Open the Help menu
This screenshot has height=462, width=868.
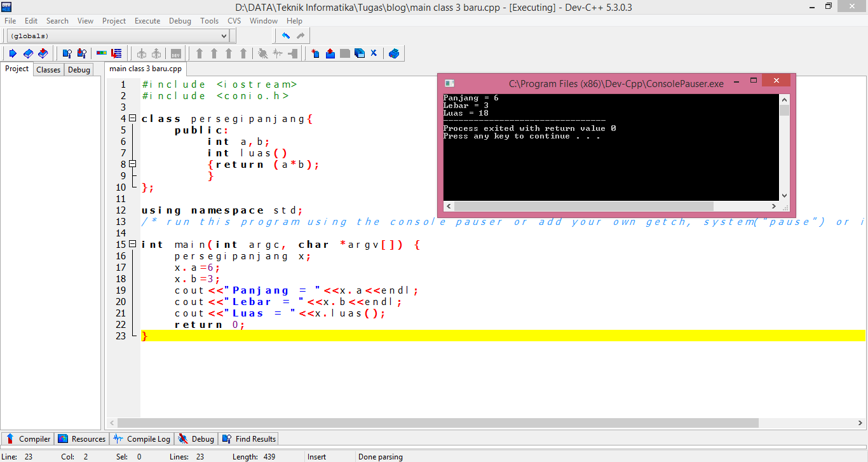click(294, 21)
